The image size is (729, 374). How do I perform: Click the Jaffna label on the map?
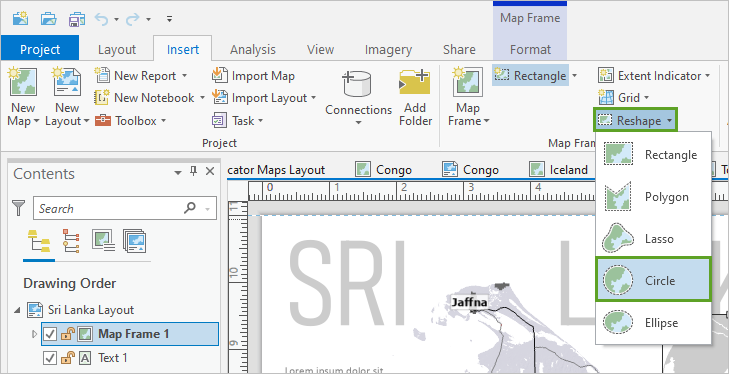[x=470, y=302]
